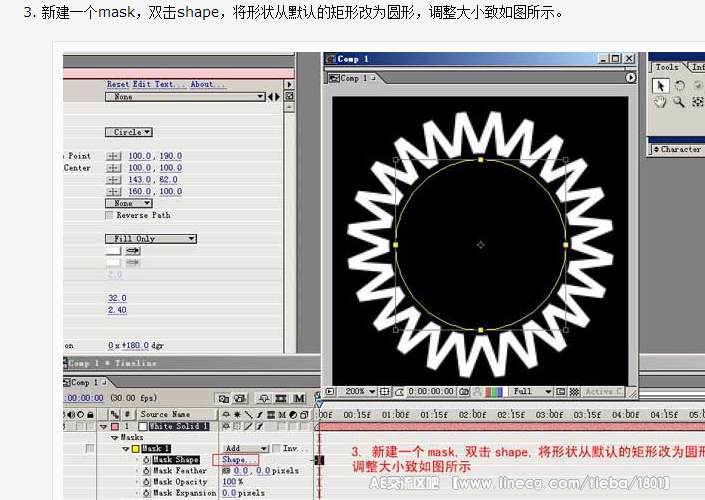
Task: Collapse the Masks group triangle
Action: coord(115,438)
